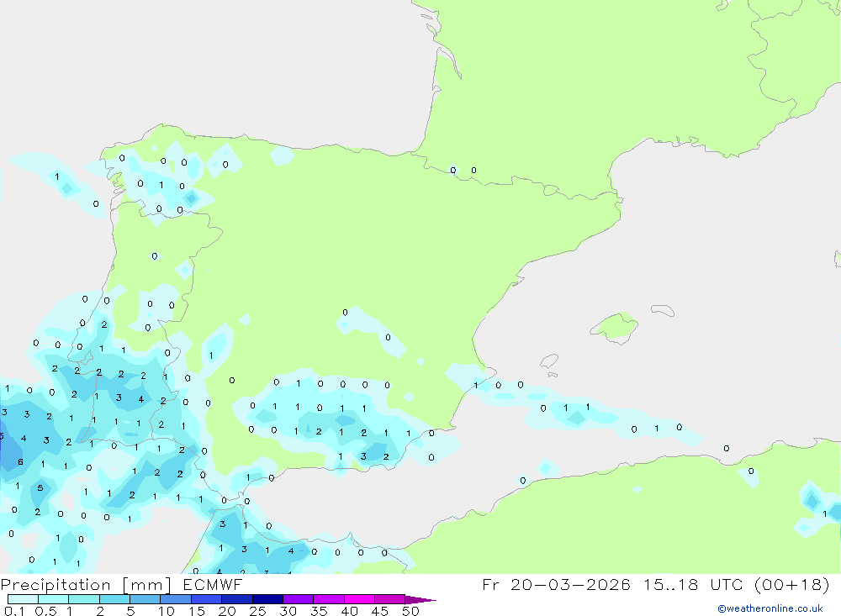The height and width of the screenshot is (616, 841).
Task: Click the legend value '50'
Action: [x=410, y=611]
